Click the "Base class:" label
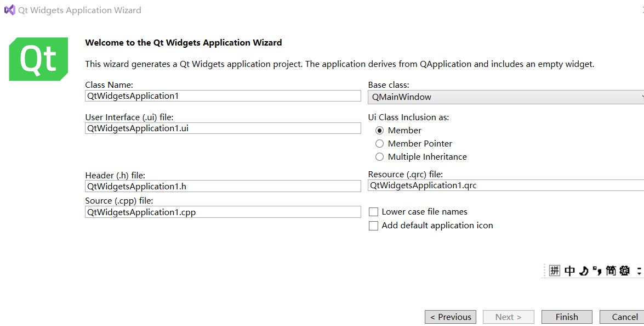The image size is (644, 326). (x=389, y=85)
